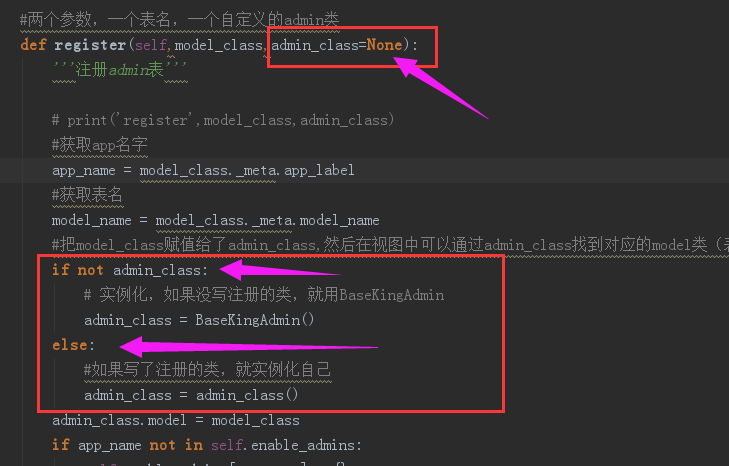Select 'model_class' in the register parameter list
Screen dimensions: 729x466
(219, 45)
